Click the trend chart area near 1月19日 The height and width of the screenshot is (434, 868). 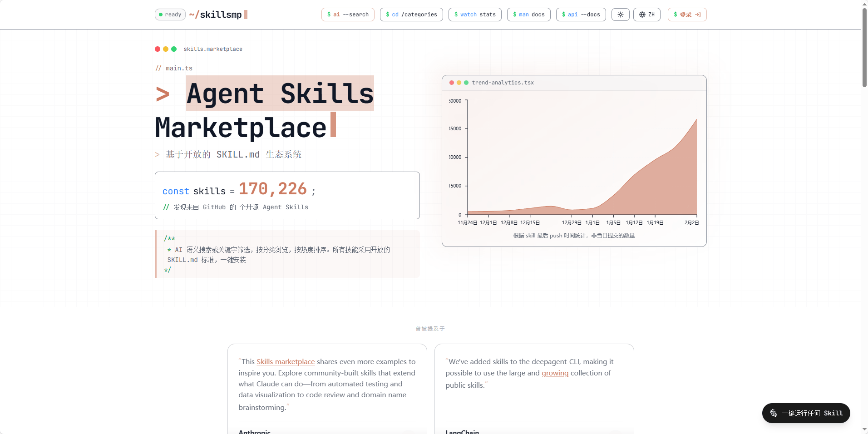[x=655, y=191]
